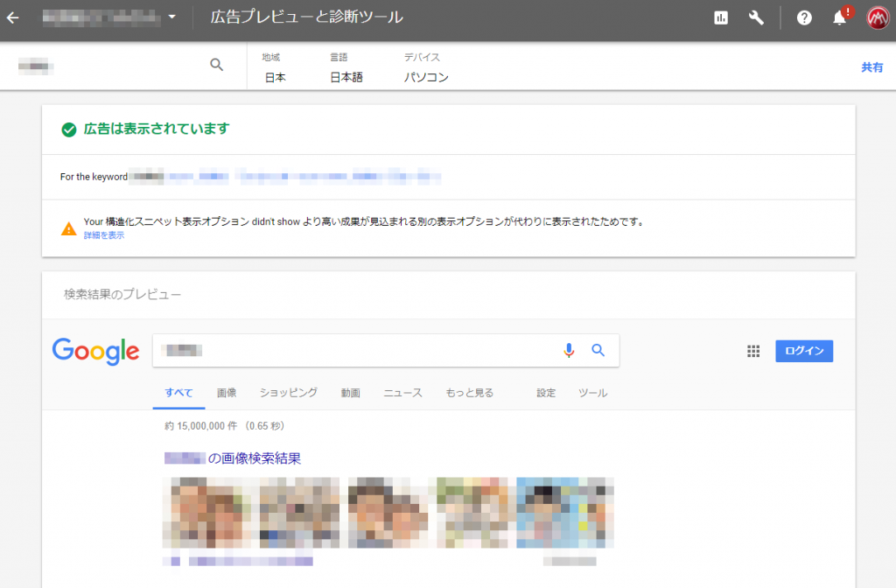Click the account avatar icon
Image resolution: width=896 pixels, height=588 pixels.
pos(878,17)
